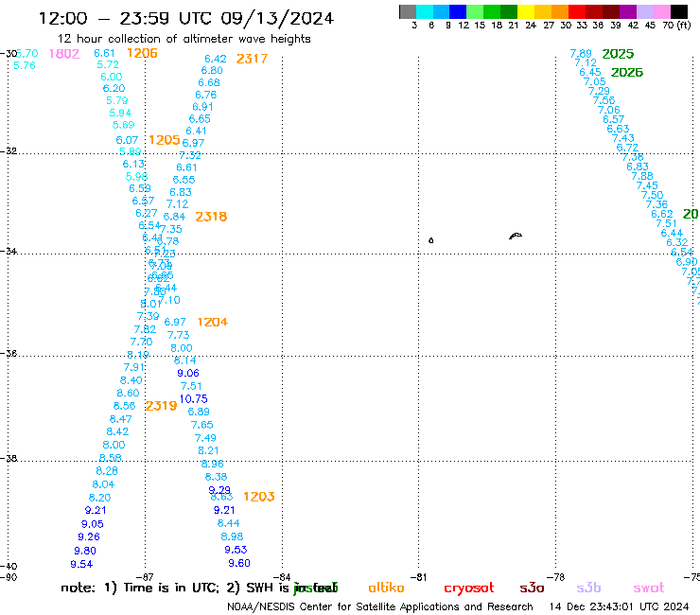700x615 pixels.
Task: Click the wave height value 5.70
Action: 27,54
